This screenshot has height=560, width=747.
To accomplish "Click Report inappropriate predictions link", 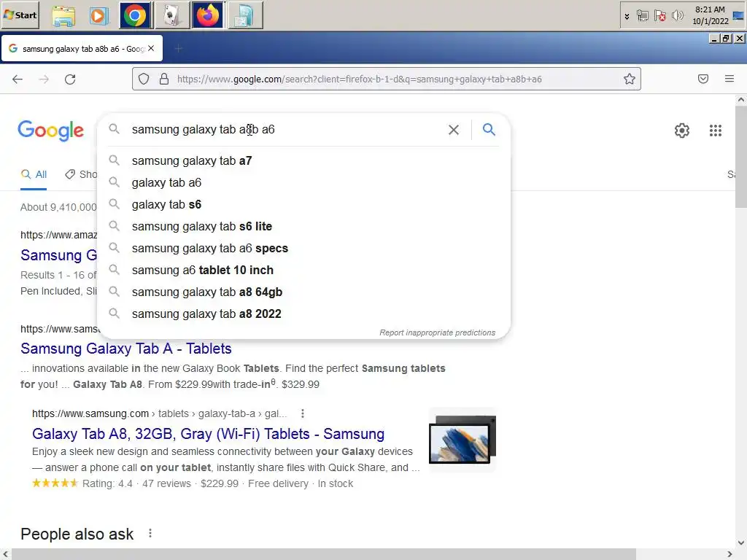I will point(438,332).
